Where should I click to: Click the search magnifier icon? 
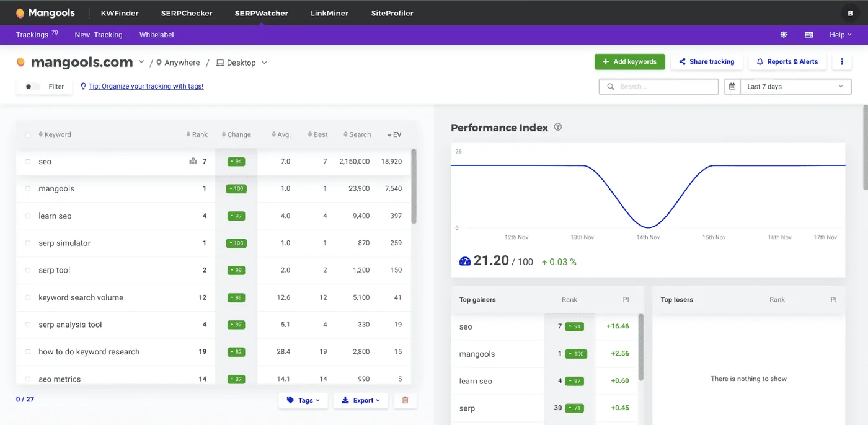click(x=611, y=87)
